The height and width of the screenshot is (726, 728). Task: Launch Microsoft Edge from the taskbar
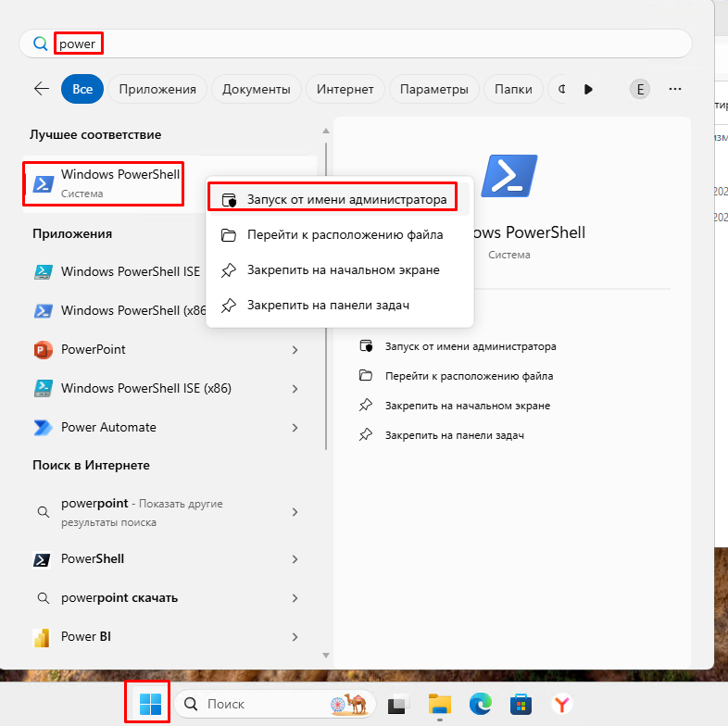tap(481, 704)
